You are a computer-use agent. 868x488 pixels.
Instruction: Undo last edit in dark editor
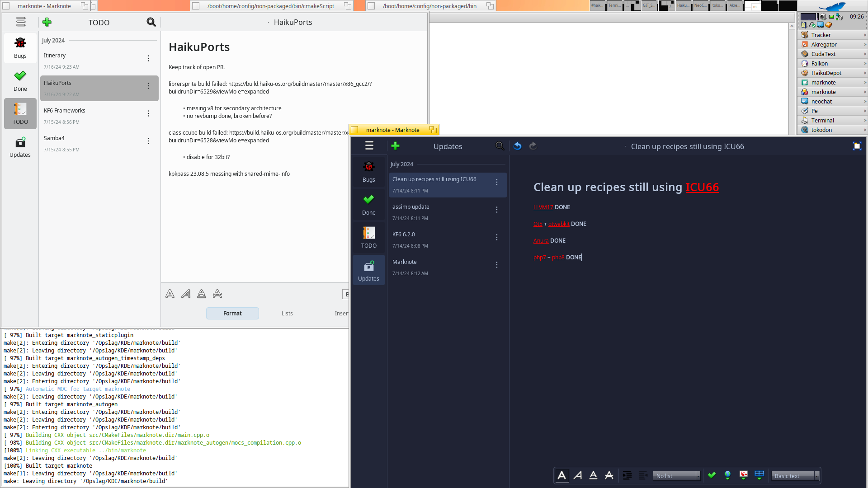click(x=518, y=145)
